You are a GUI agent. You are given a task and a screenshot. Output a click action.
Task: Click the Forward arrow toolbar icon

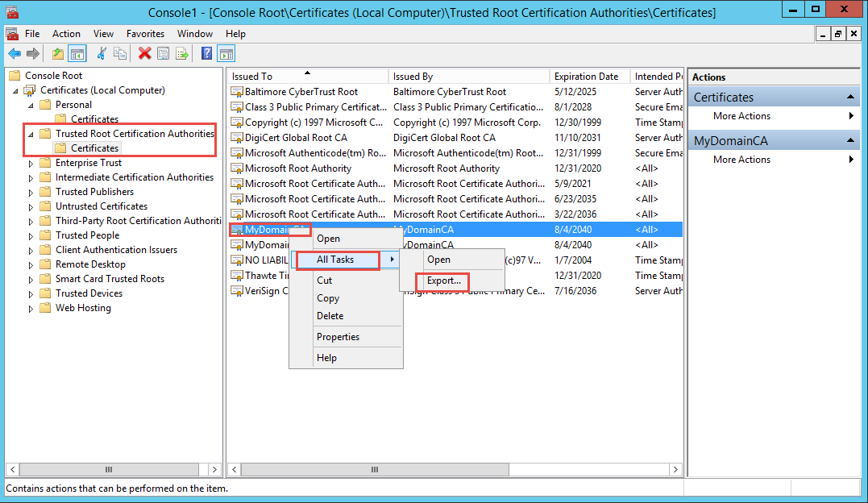coord(33,54)
